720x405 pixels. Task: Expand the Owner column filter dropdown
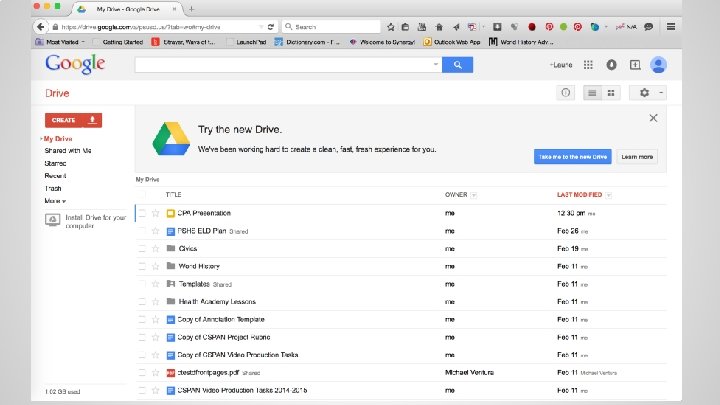pyautogui.click(x=473, y=194)
